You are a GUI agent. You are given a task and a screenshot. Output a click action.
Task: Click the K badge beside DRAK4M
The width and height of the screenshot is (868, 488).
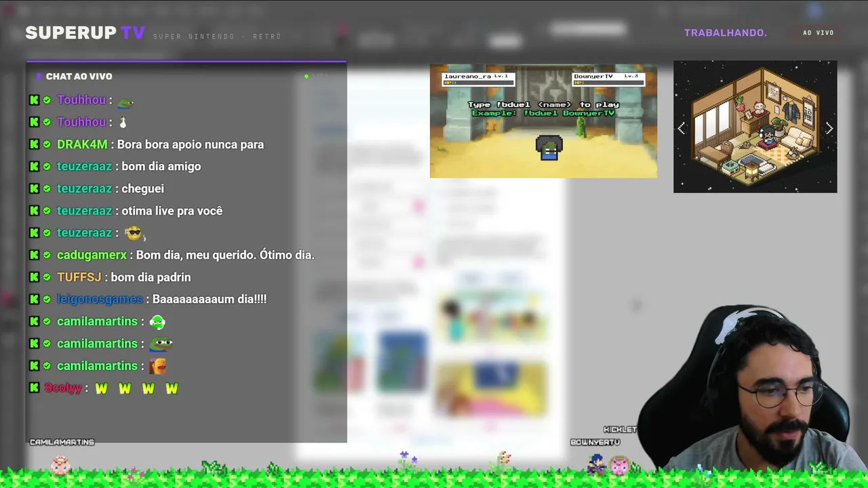pyautogui.click(x=35, y=144)
